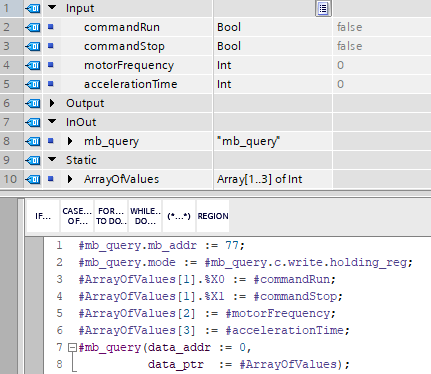
Task: Click the 0 default value of motorFrequency
Action: pyautogui.click(x=340, y=65)
